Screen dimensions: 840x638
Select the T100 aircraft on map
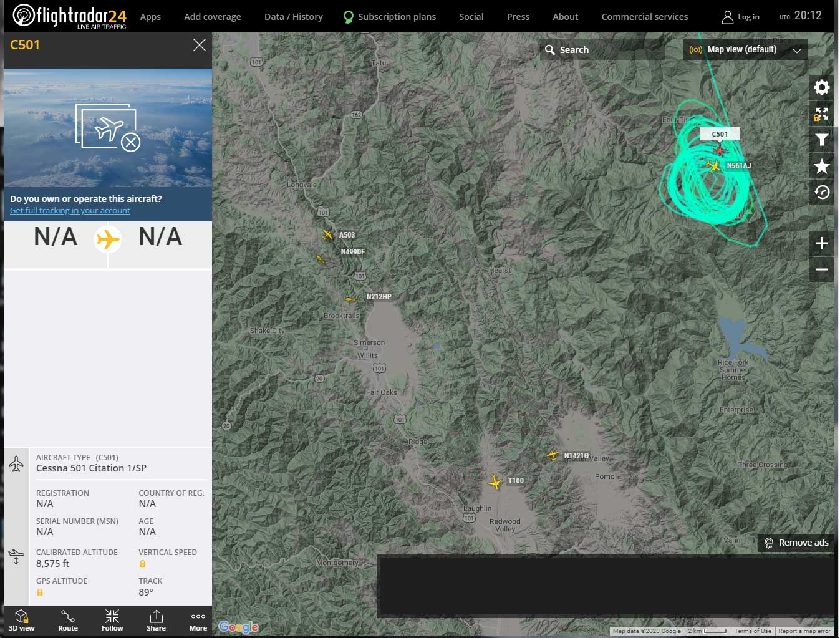click(x=495, y=481)
